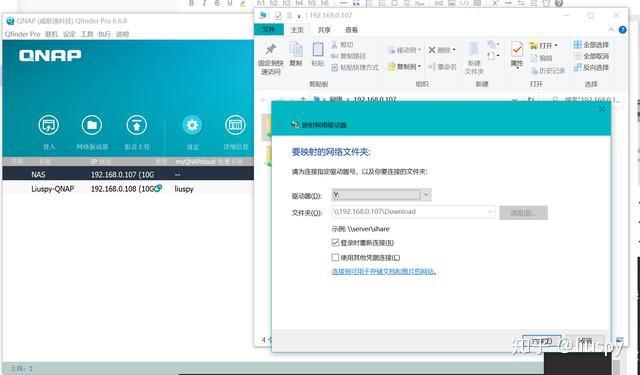Click Invert selection (反向选择) in ribbon
This screenshot has height=375, width=640.
coord(591,67)
